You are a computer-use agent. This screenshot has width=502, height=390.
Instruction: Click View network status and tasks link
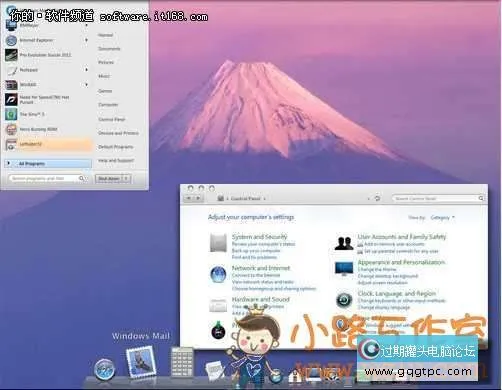point(263,282)
